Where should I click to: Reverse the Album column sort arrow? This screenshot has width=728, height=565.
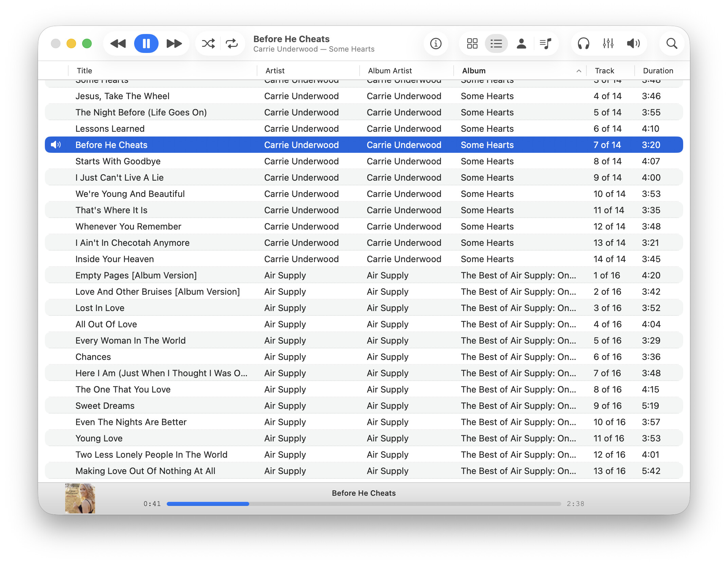pos(579,71)
